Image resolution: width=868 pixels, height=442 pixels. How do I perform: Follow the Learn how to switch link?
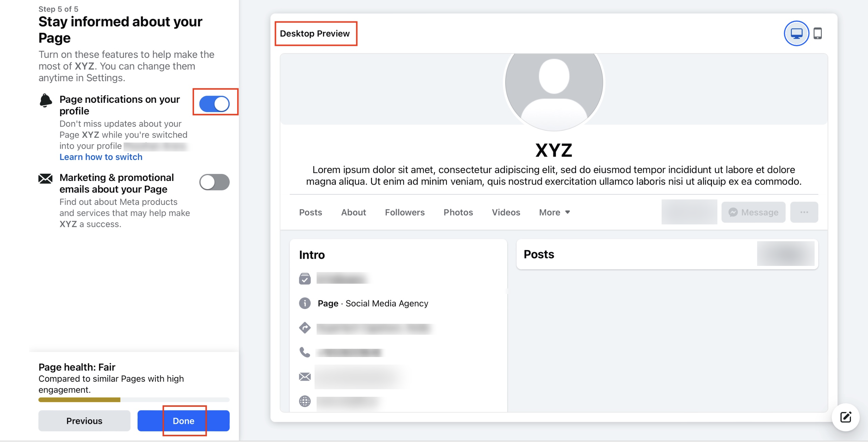101,157
